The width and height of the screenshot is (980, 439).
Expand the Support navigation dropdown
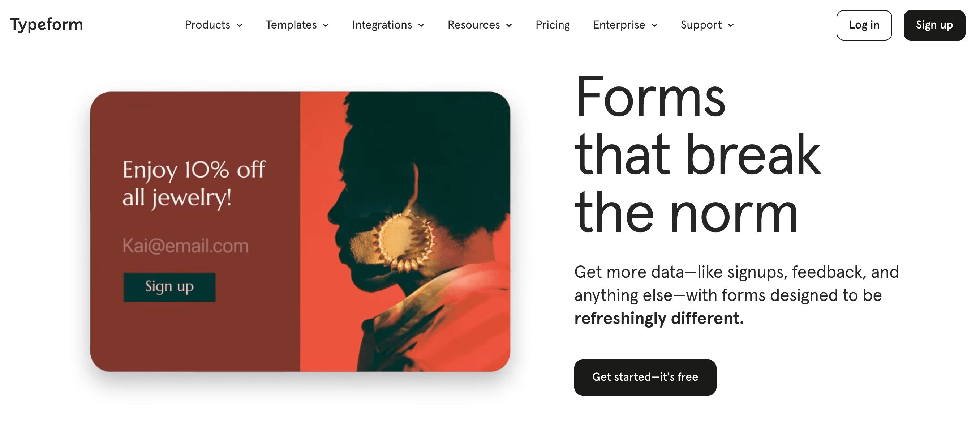(708, 25)
